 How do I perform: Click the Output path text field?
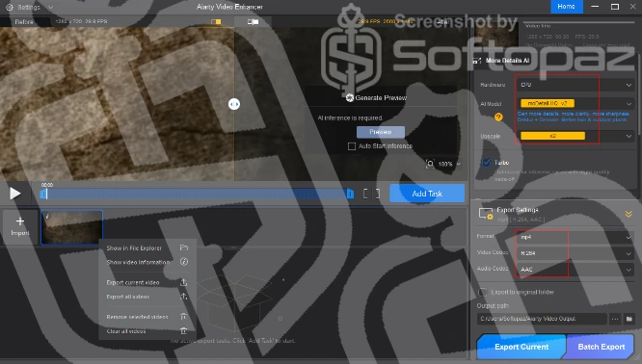[x=542, y=319]
